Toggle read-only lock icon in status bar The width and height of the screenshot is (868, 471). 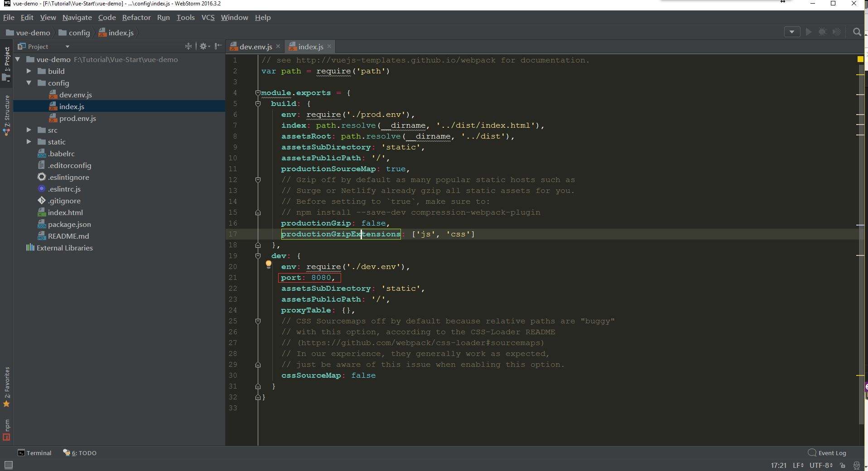pyautogui.click(x=843, y=465)
